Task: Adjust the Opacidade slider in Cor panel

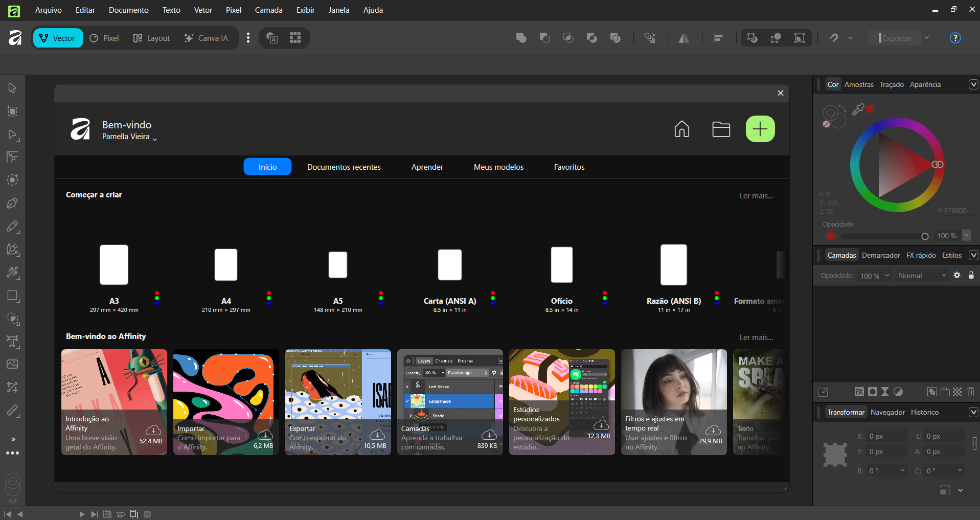Action: (x=885, y=236)
